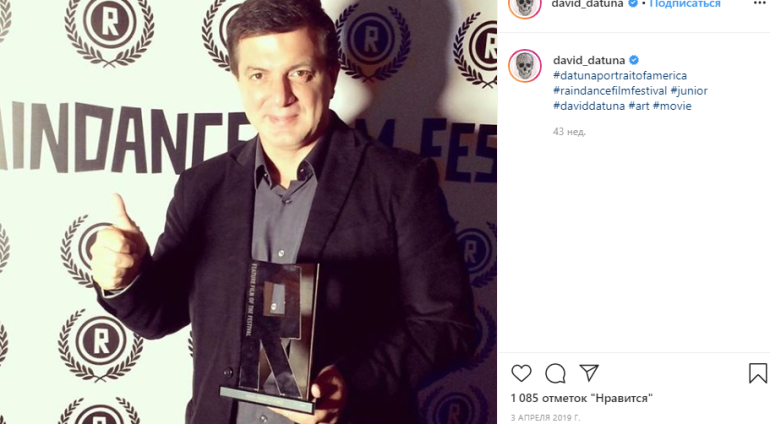The width and height of the screenshot is (770, 424).
Task: Click skull avatar beside the caption
Action: click(x=525, y=66)
